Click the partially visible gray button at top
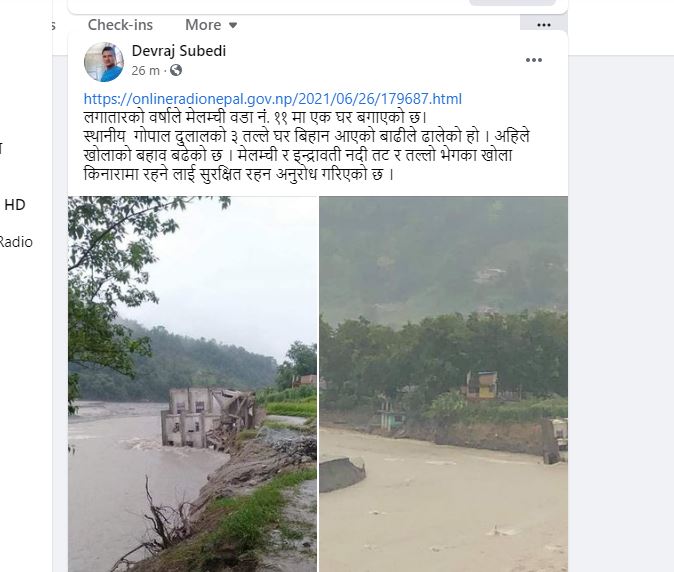This screenshot has width=674, height=572. (x=512, y=3)
